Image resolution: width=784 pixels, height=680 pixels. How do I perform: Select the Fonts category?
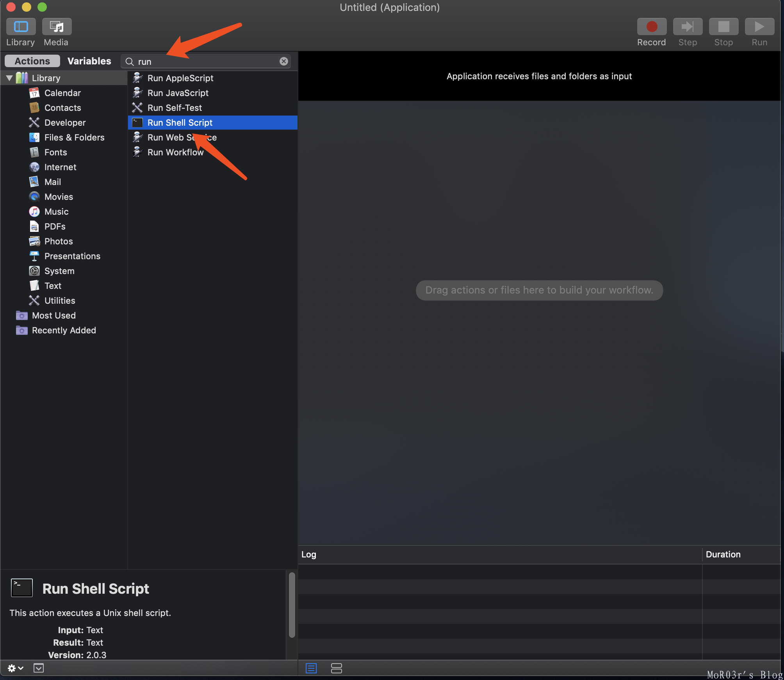[64, 152]
